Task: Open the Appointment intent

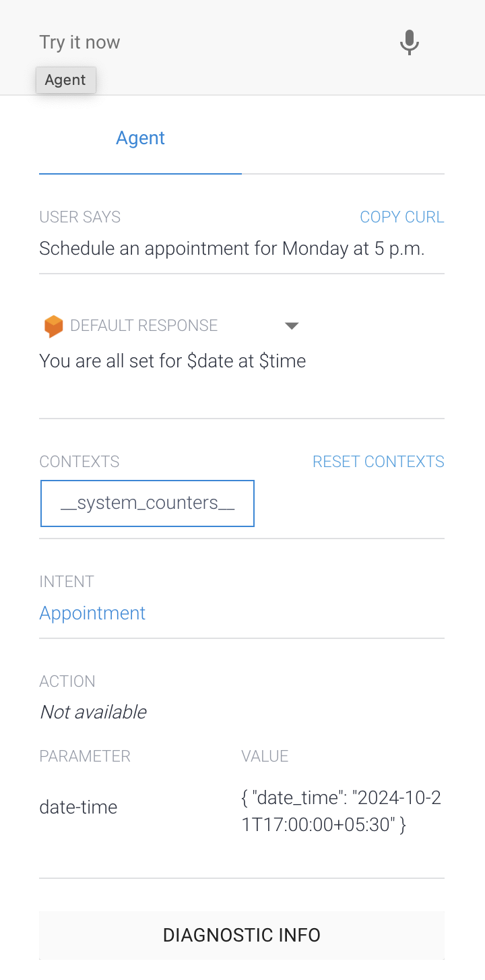Action: [92, 613]
